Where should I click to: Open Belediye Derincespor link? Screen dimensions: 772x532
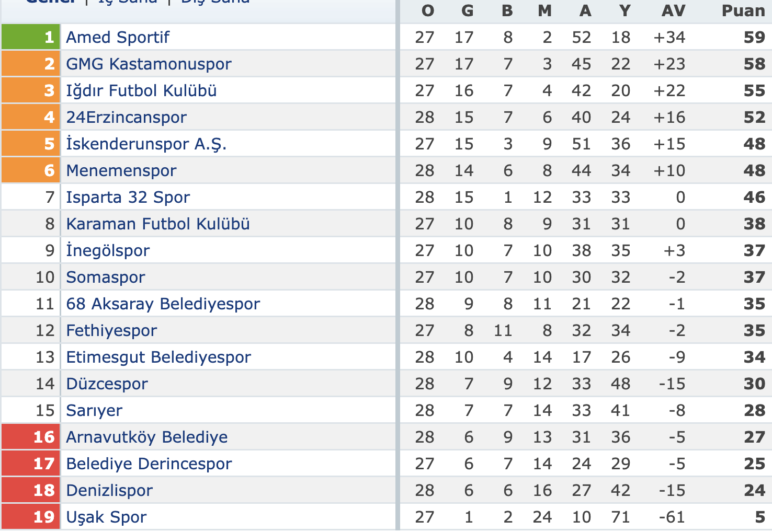coord(149,464)
